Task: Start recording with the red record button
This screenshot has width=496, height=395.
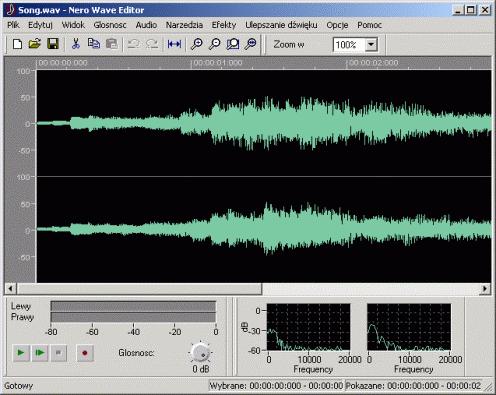Action: point(85,353)
